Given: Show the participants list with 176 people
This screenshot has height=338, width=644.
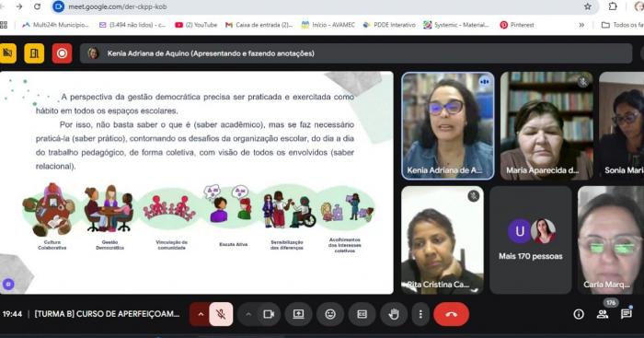Looking at the screenshot, I should coord(603,314).
